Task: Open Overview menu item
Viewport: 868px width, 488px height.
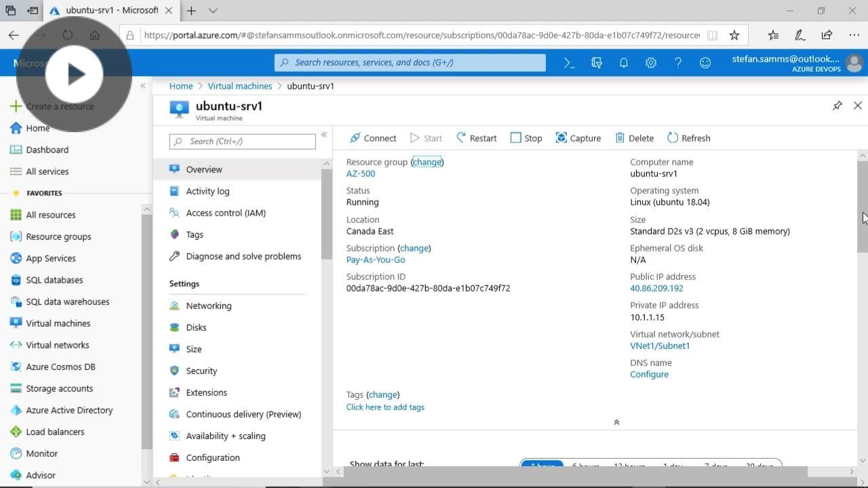Action: click(237, 169)
